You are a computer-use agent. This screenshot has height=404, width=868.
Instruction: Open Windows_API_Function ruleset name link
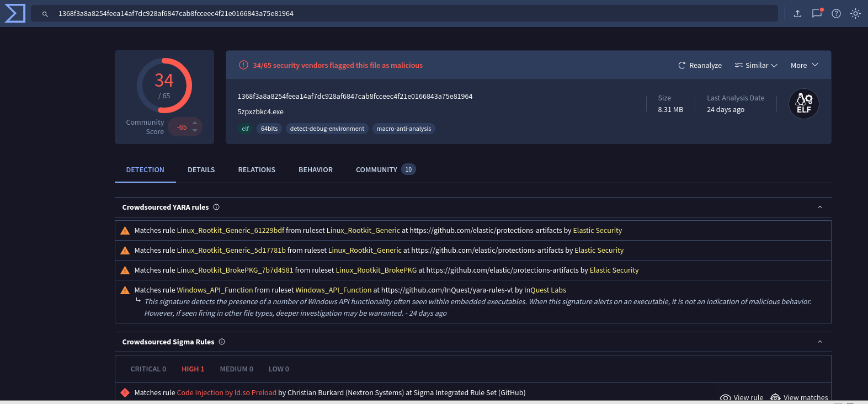tap(333, 290)
